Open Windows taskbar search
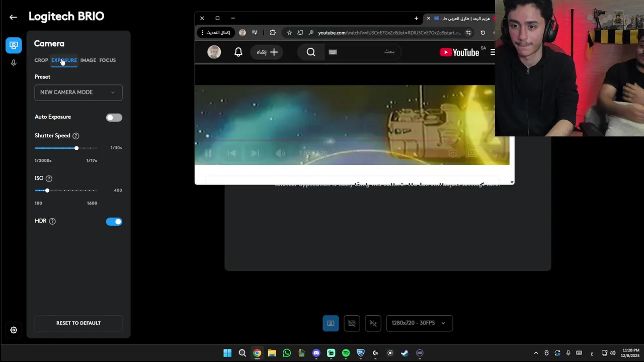 [x=242, y=353]
